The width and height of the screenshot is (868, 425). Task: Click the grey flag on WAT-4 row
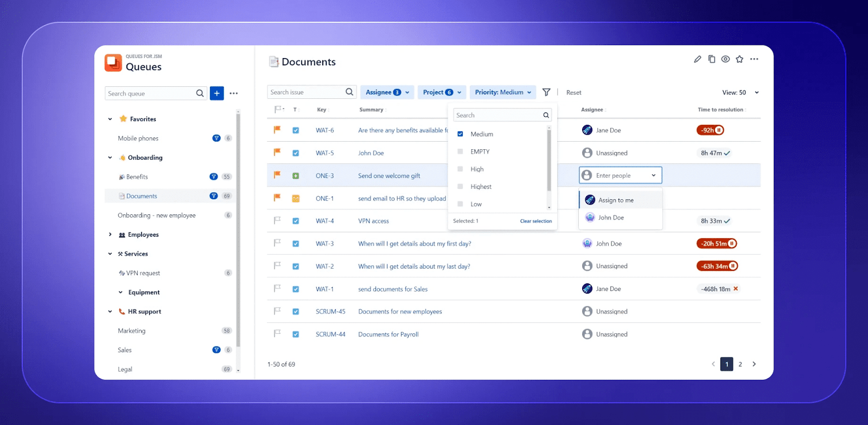point(277,220)
